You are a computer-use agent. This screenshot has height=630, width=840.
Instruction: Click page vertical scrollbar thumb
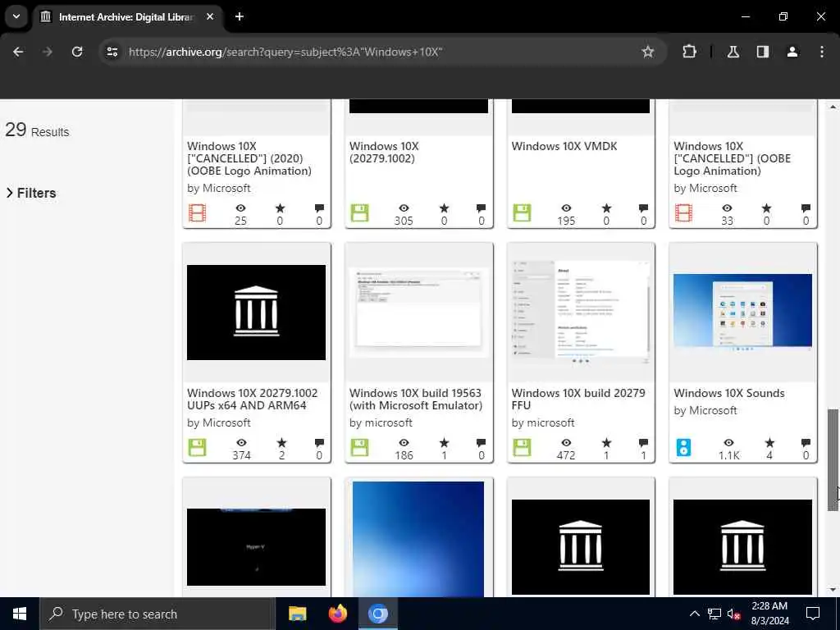pyautogui.click(x=833, y=459)
